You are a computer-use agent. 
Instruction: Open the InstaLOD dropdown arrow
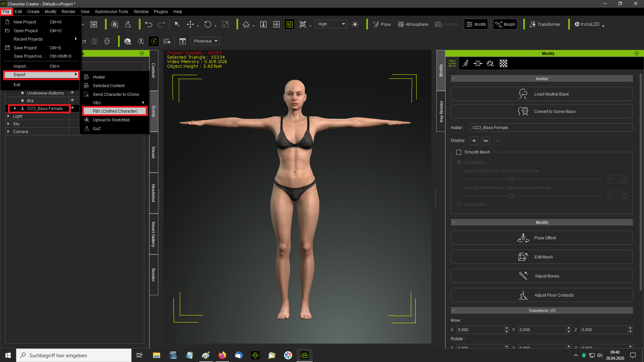pyautogui.click(x=603, y=26)
